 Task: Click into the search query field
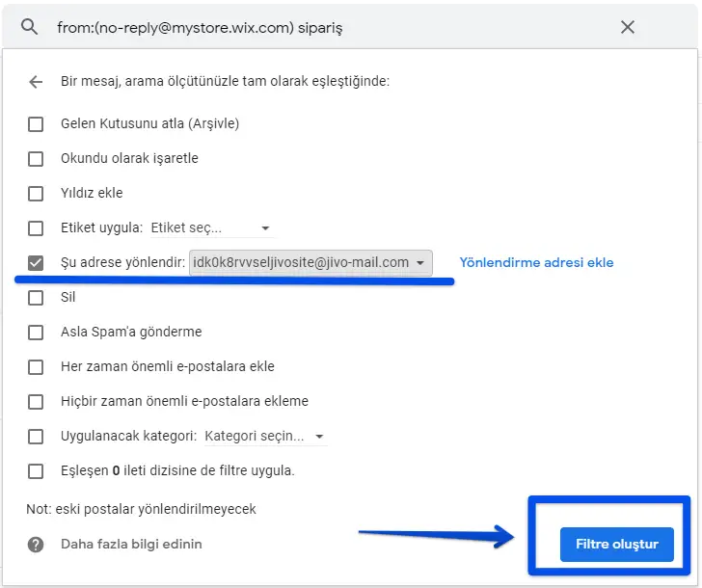[x=318, y=28]
